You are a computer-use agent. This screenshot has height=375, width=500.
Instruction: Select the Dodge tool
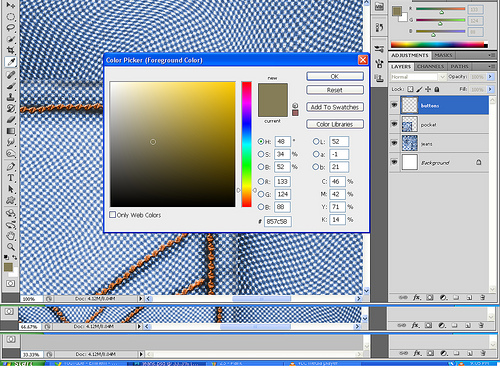tap(11, 154)
